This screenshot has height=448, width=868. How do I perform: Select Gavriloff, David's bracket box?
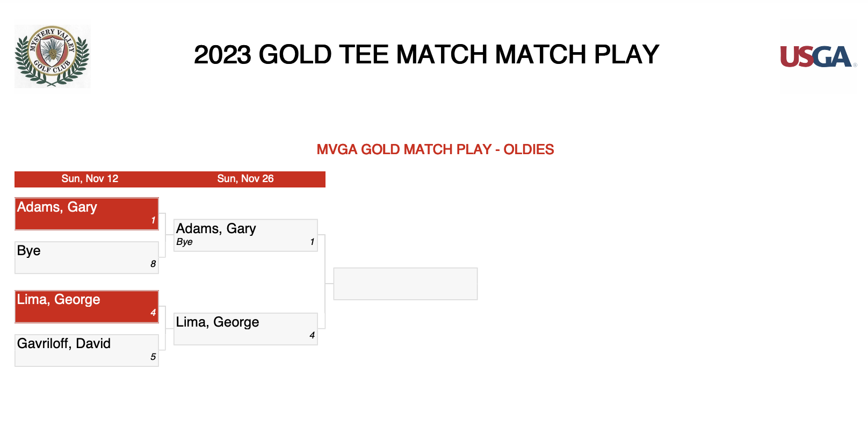86,350
